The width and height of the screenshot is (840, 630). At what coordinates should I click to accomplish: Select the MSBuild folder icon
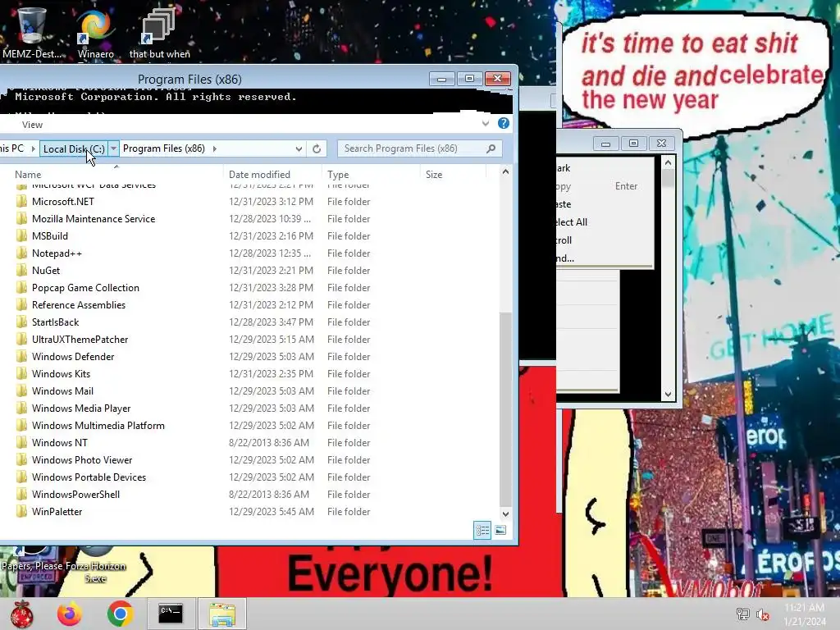tap(21, 235)
